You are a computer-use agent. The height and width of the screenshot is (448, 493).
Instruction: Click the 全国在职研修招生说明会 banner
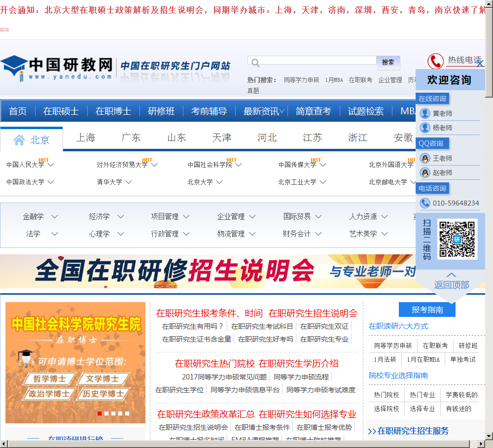click(208, 272)
